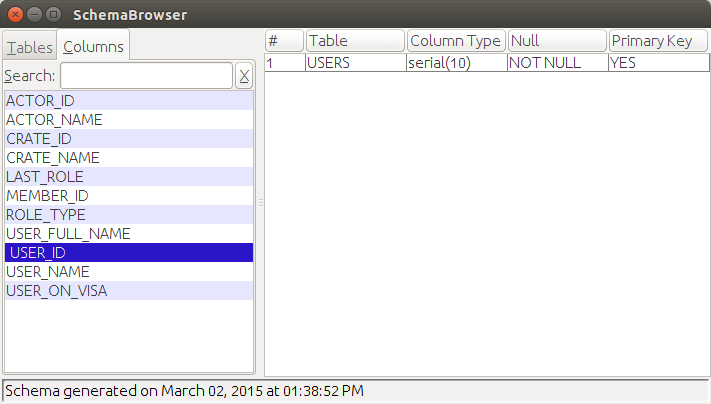Sort by the # column header
This screenshot has width=711, height=404.
click(284, 41)
